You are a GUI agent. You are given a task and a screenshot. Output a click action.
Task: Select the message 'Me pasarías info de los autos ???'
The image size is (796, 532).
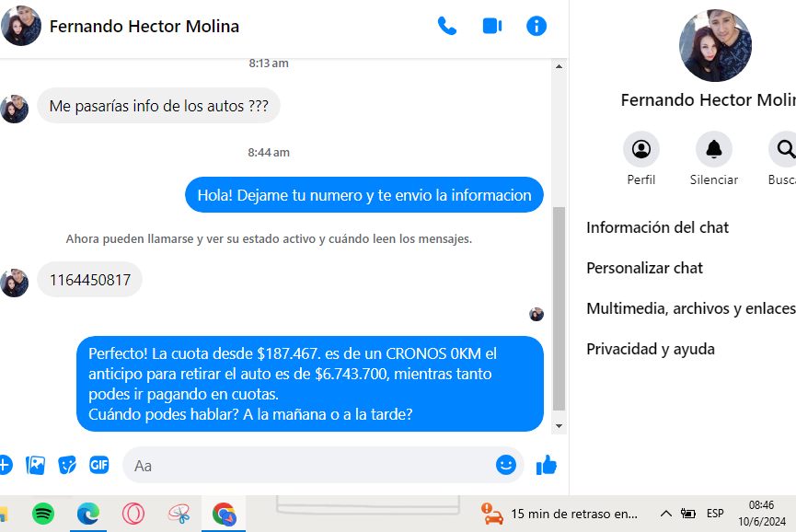158,106
